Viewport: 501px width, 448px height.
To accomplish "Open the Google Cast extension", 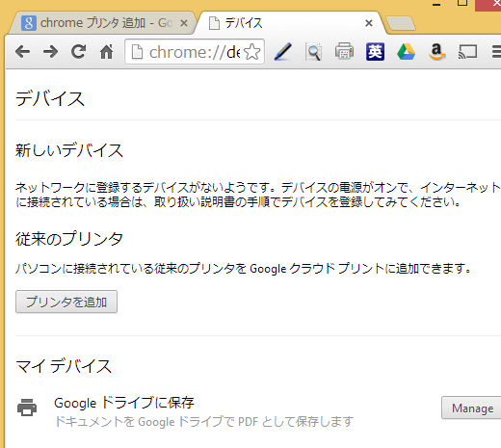I will [467, 52].
